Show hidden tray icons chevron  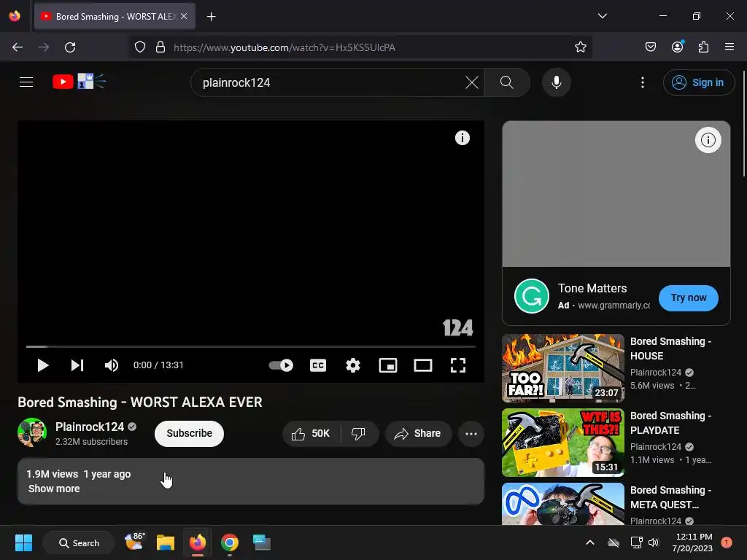(x=589, y=542)
